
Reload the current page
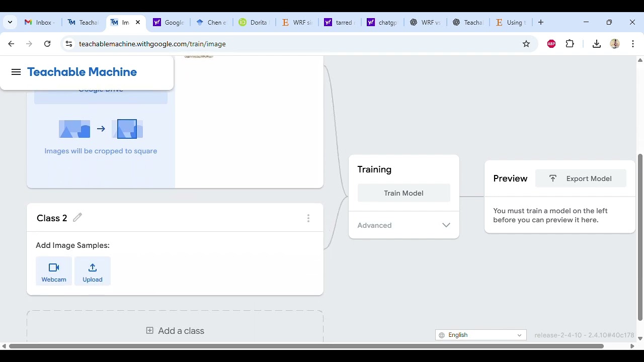47,44
